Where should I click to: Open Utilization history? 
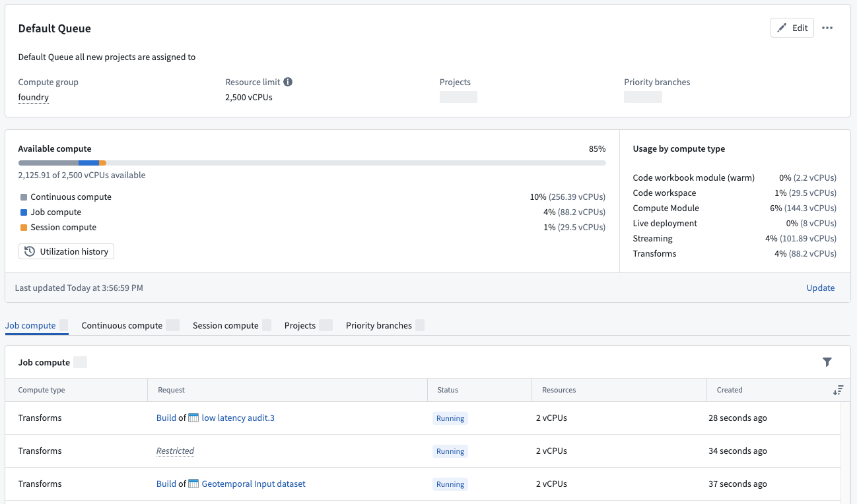point(67,251)
